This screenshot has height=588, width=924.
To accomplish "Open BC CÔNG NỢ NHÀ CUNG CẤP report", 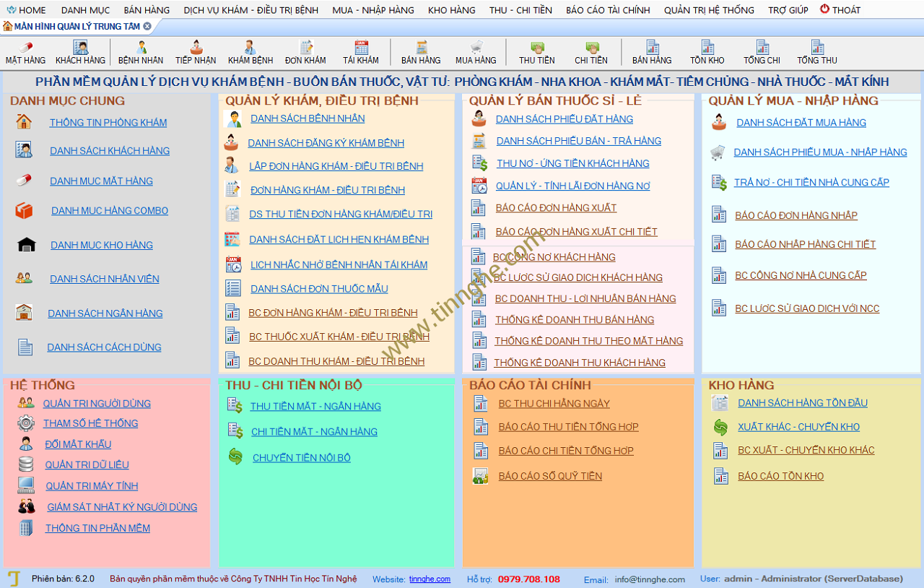I will (801, 275).
